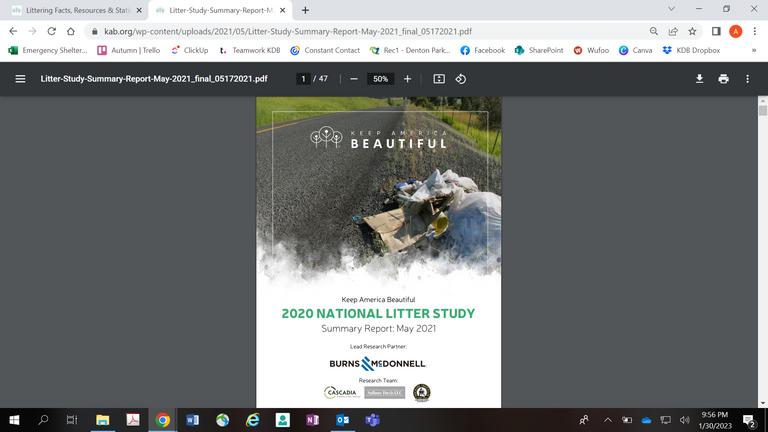Close the Litter-Study-Summary-Report tab
768x432 pixels.
point(283,10)
